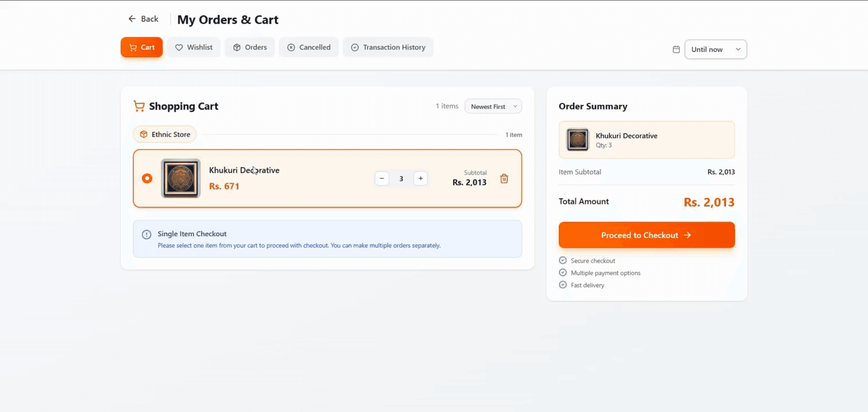
Task: Go back using the Back button
Action: tap(143, 19)
